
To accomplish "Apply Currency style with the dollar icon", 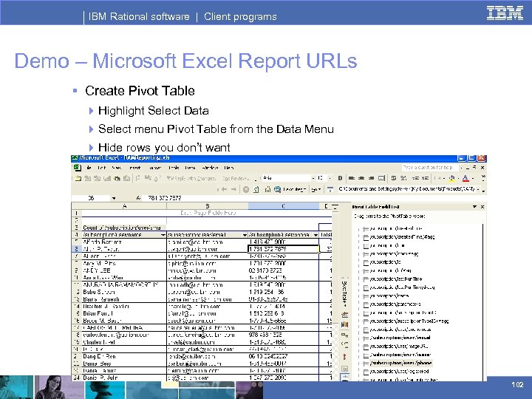I will click(394, 178).
